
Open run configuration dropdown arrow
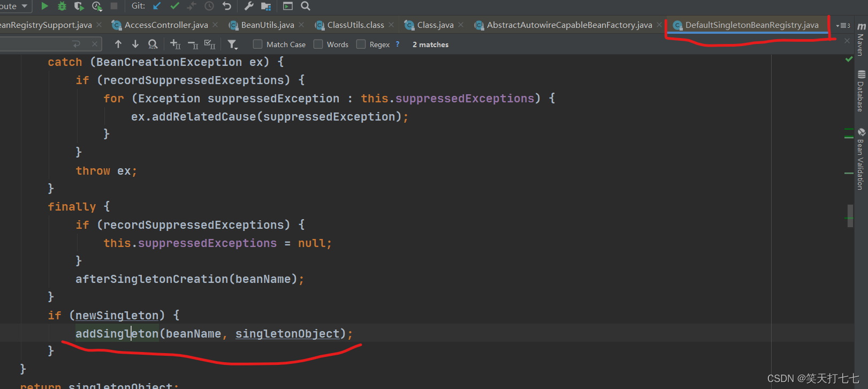point(25,6)
